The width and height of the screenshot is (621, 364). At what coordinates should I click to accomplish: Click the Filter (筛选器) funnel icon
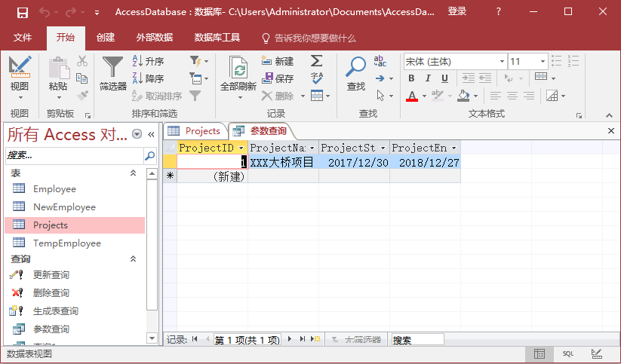tap(113, 69)
